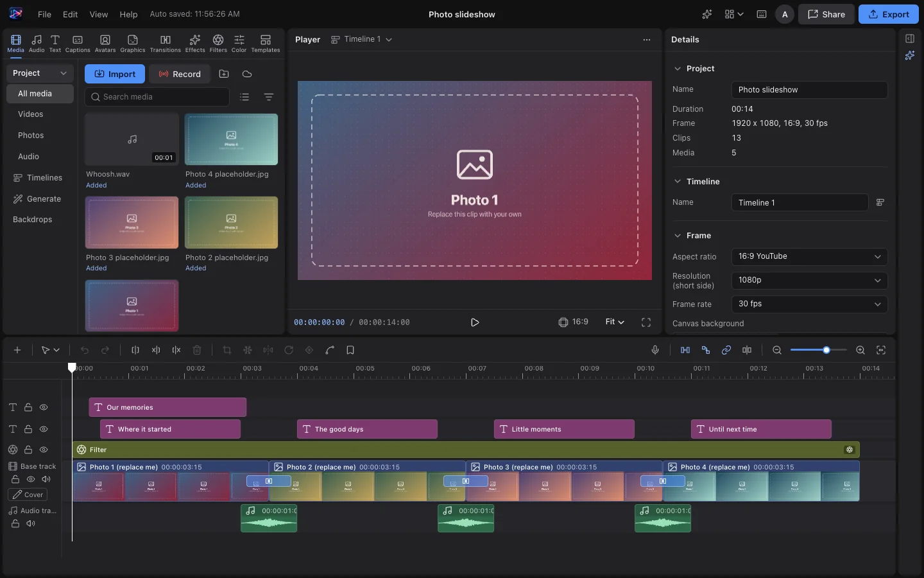Click the filter sort icon in media panel
Screen dimensions: 924x578
[x=269, y=97]
